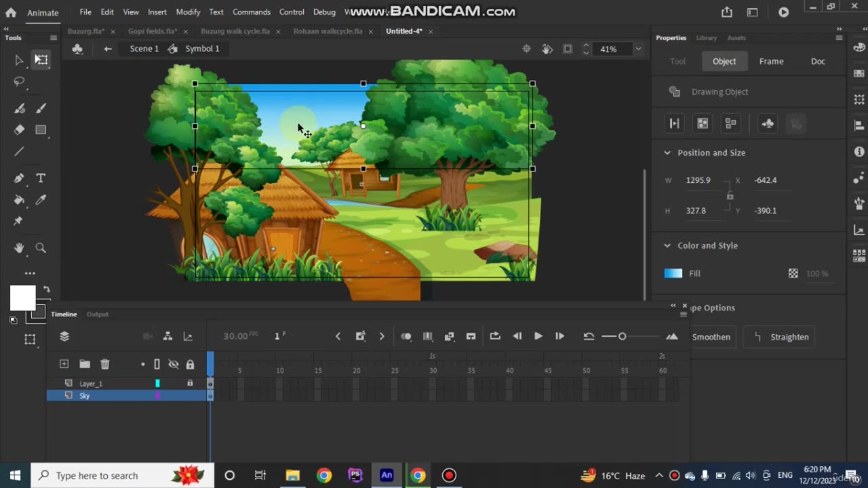Toggle lock on Layer_1
The image size is (868, 488).
[x=190, y=383]
